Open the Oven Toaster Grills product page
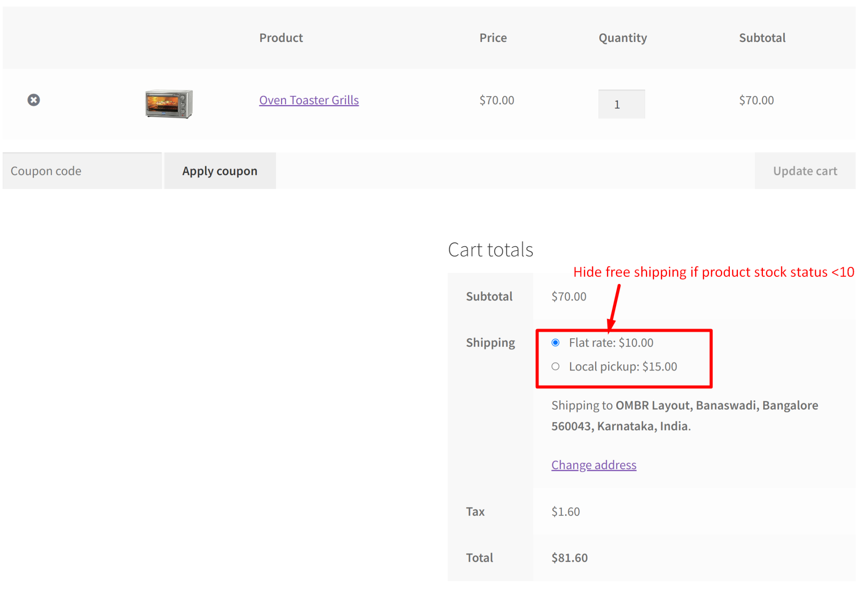The width and height of the screenshot is (868, 590). tap(309, 100)
